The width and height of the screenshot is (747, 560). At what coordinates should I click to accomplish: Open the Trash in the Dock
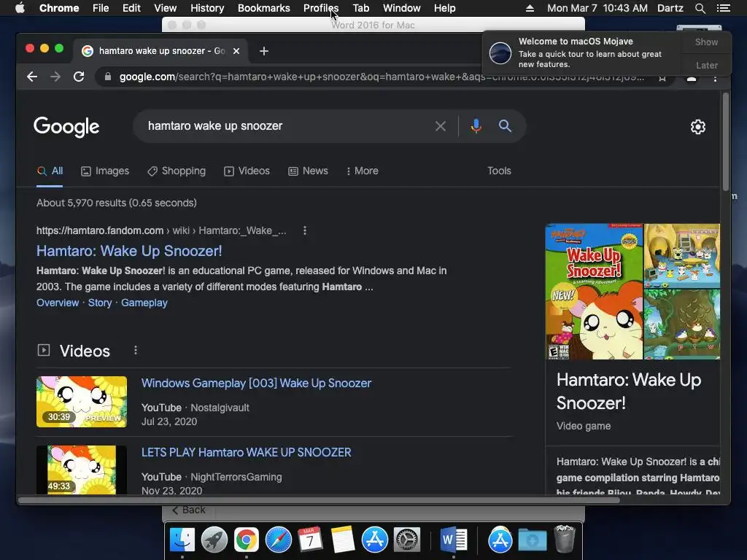tap(565, 539)
